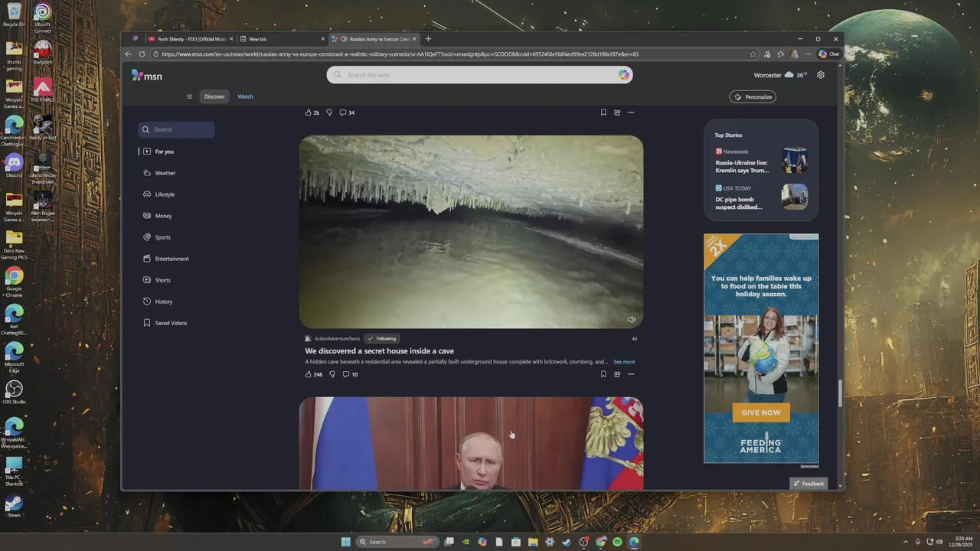This screenshot has height=551, width=980.
Task: Bookmark the top article near 2k likes
Action: 603,112
